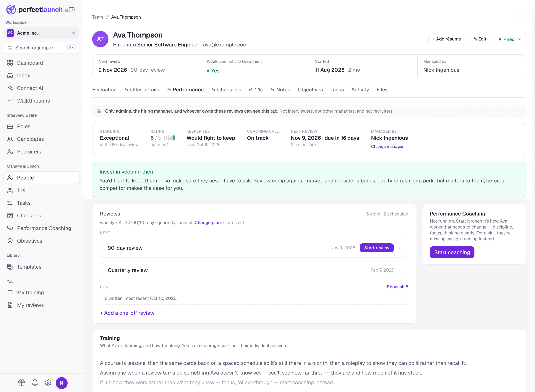
Task: Switch to the Evaluation tab
Action: point(104,90)
